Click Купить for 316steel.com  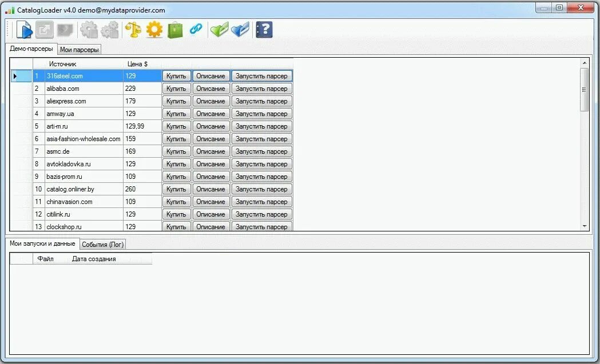tap(176, 75)
